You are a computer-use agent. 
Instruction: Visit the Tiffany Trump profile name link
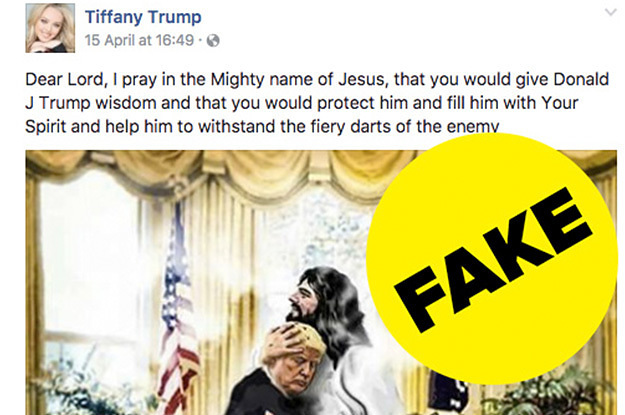143,17
